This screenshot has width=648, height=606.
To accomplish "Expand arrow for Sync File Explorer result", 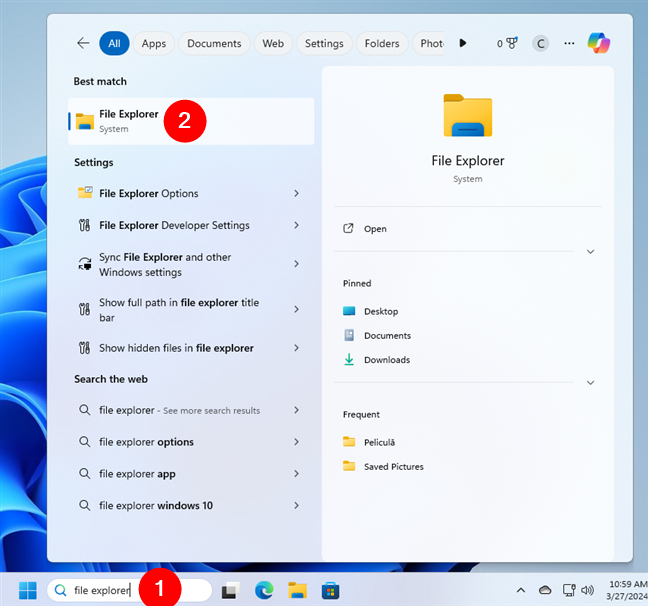I will 296,264.
